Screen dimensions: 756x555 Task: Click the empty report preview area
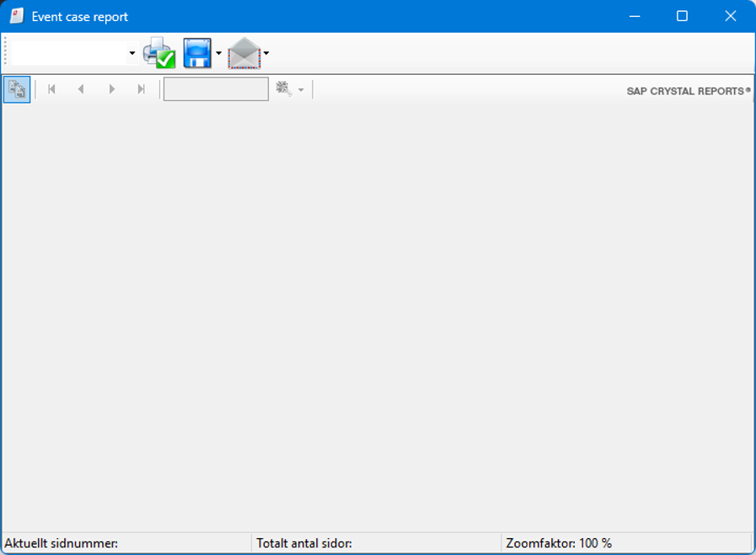click(x=378, y=316)
